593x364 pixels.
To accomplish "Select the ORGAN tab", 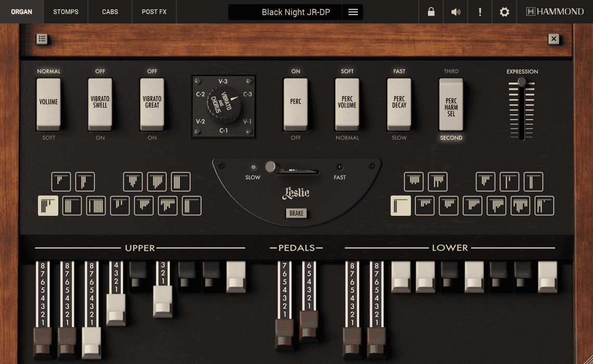I will [x=21, y=12].
